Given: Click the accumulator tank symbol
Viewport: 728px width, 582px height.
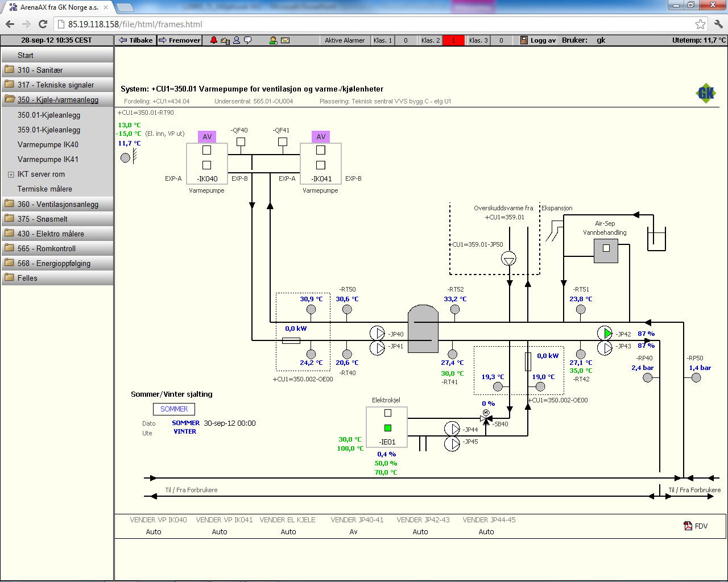Looking at the screenshot, I should (x=423, y=329).
